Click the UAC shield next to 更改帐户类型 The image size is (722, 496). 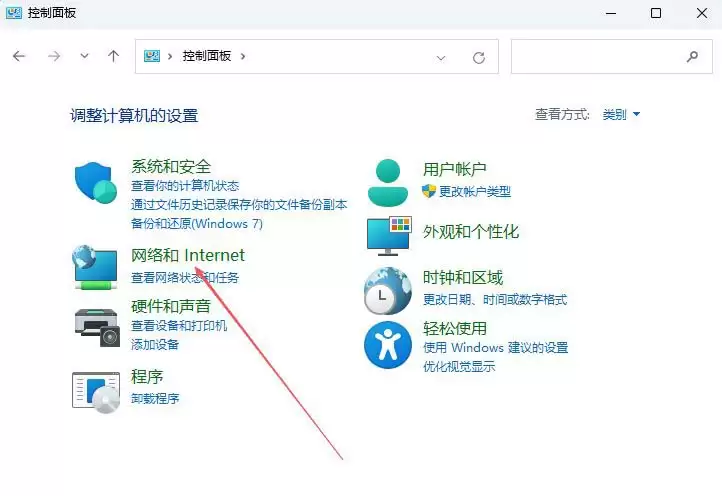429,191
